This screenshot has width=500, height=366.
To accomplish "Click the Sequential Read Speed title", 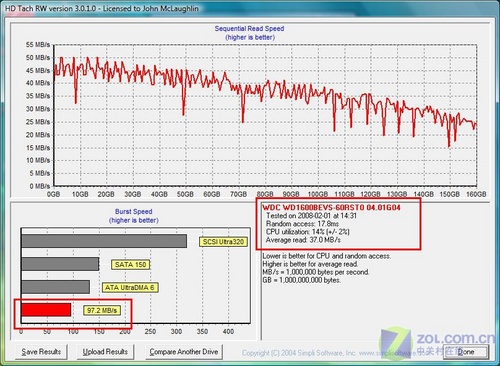I will tap(249, 29).
